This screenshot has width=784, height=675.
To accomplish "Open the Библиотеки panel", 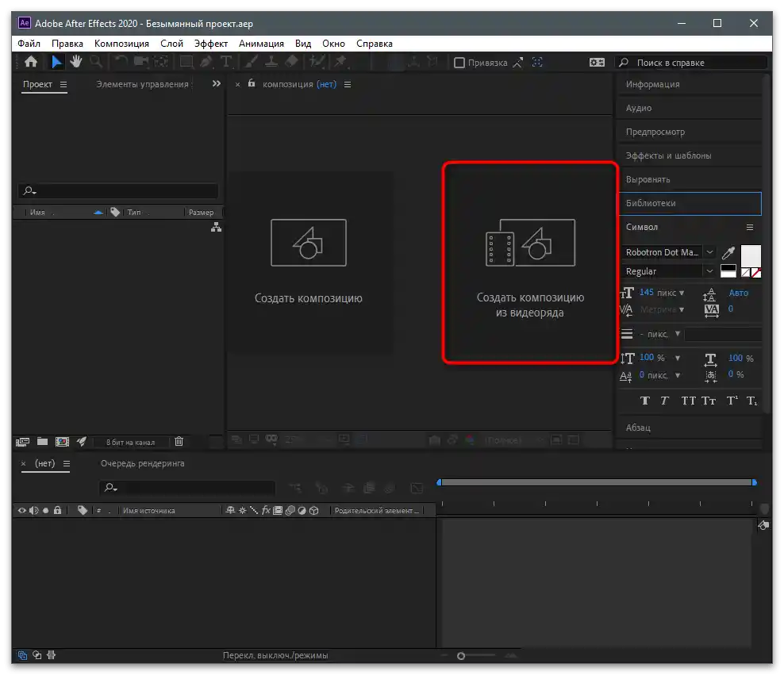I will click(690, 203).
